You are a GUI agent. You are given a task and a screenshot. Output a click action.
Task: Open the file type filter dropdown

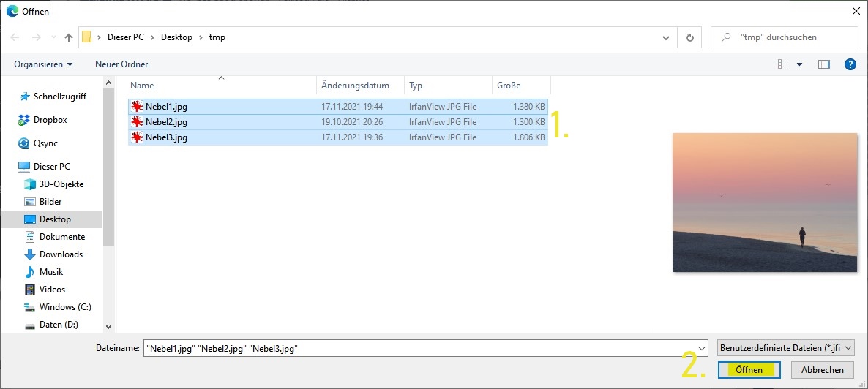point(785,348)
